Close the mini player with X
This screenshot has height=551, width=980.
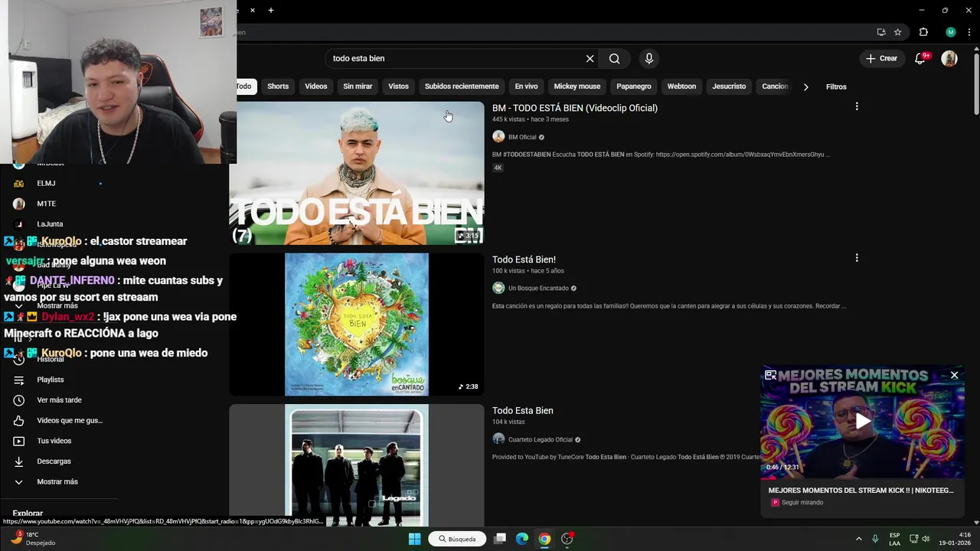(954, 375)
